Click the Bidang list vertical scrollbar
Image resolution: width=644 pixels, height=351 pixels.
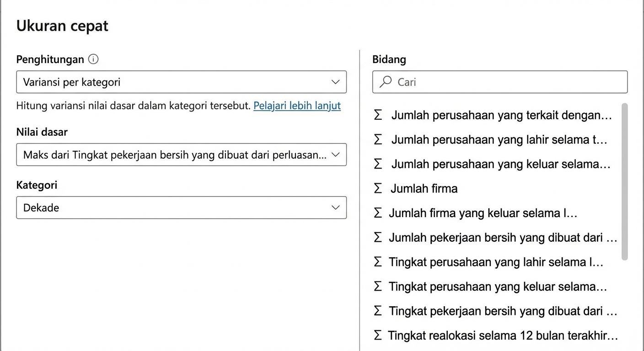click(x=625, y=182)
